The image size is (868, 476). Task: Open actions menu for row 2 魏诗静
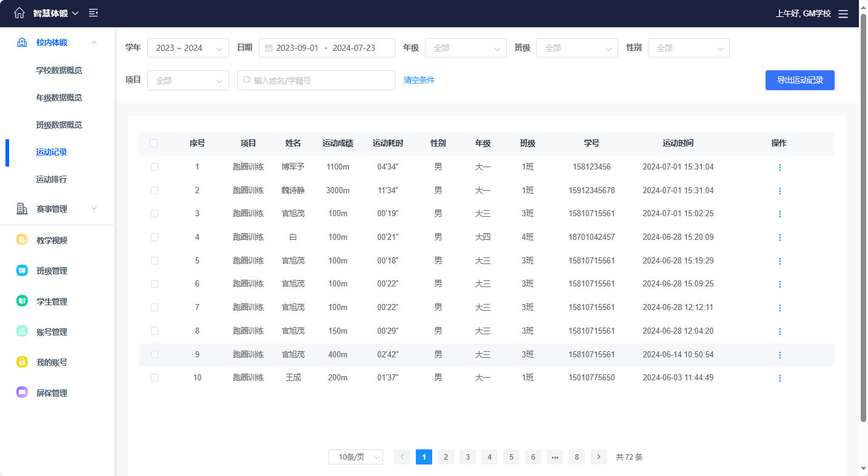tap(780, 191)
